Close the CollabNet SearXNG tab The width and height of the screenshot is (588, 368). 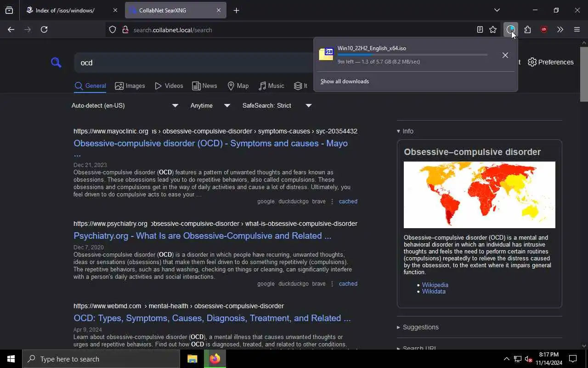[219, 10]
